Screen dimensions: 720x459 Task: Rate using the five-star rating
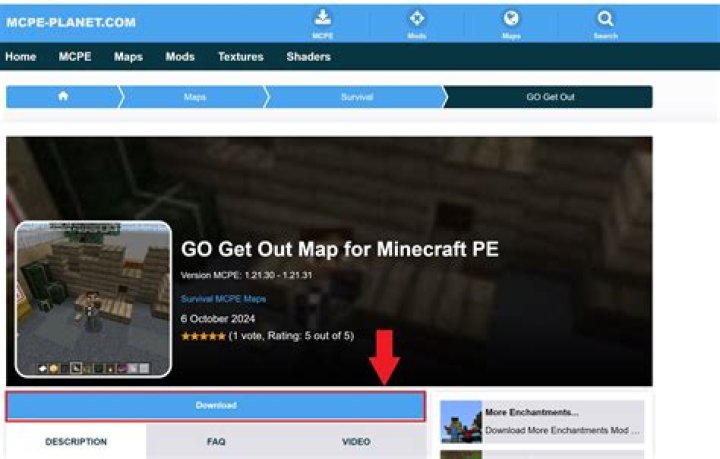[x=203, y=336]
